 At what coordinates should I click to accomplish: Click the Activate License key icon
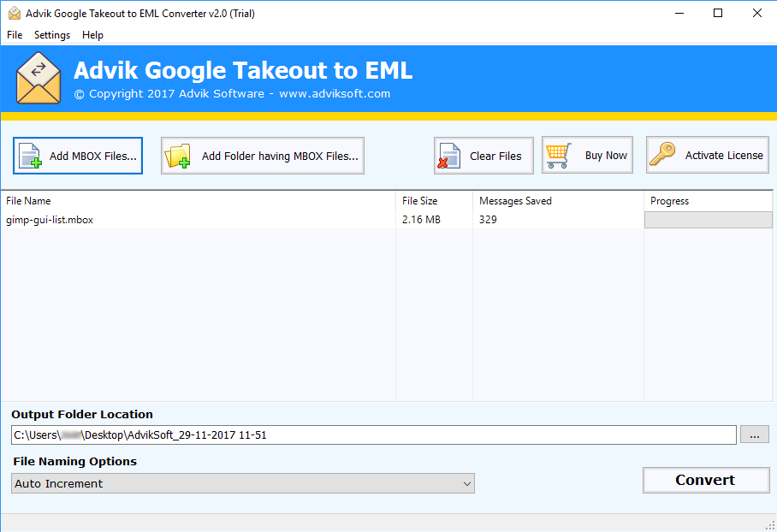coord(662,155)
